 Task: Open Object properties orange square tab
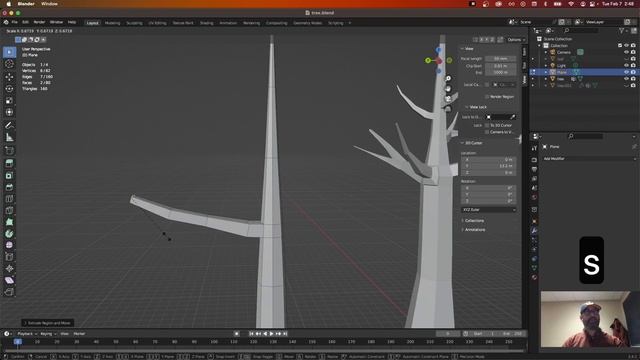point(534,221)
